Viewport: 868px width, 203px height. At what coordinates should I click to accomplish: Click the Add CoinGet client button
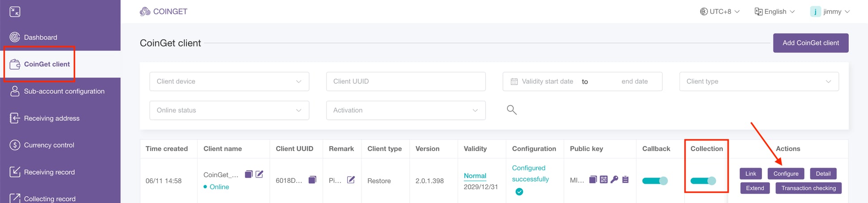point(811,43)
